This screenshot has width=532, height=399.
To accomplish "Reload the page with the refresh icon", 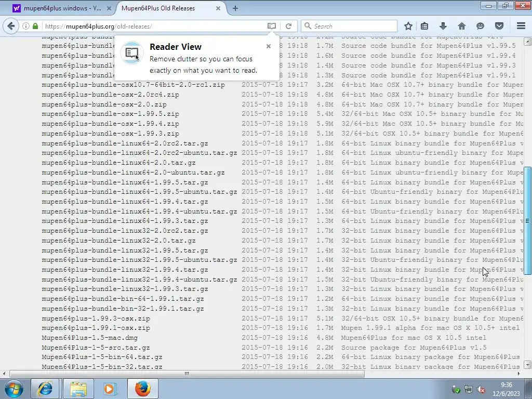I will tap(288, 26).
